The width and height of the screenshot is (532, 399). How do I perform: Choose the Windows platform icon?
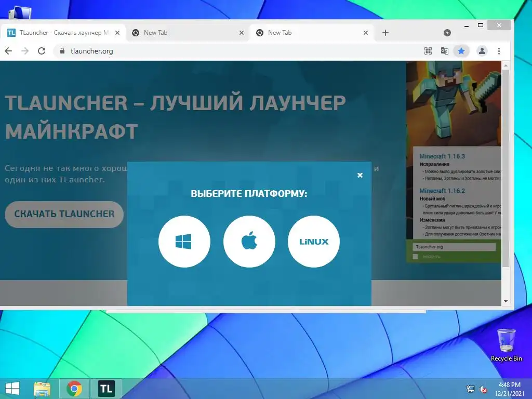184,242
